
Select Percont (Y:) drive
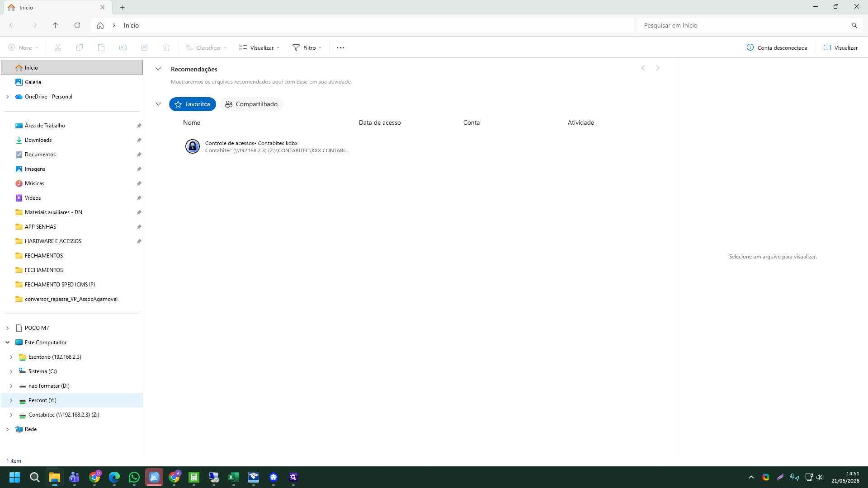[x=72, y=400]
